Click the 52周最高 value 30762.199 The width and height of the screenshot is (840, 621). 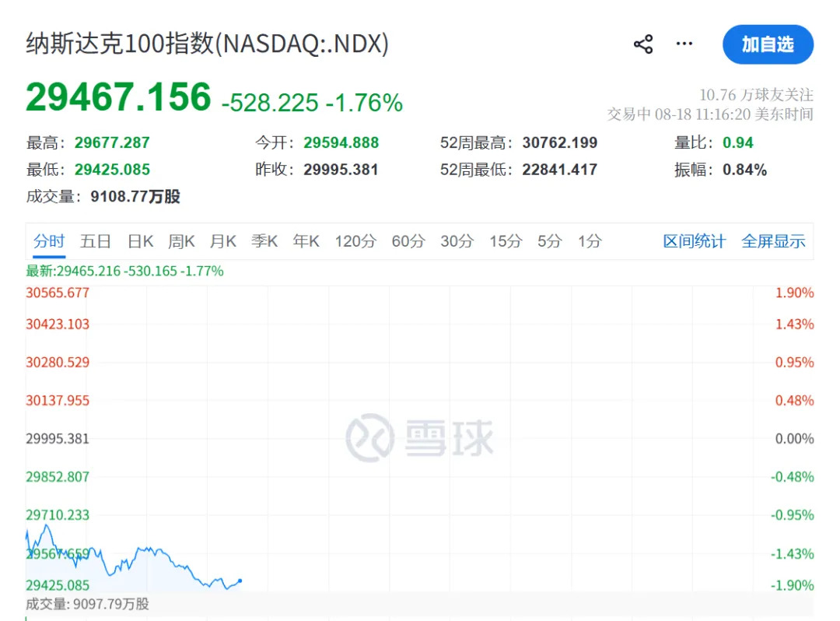coord(560,142)
